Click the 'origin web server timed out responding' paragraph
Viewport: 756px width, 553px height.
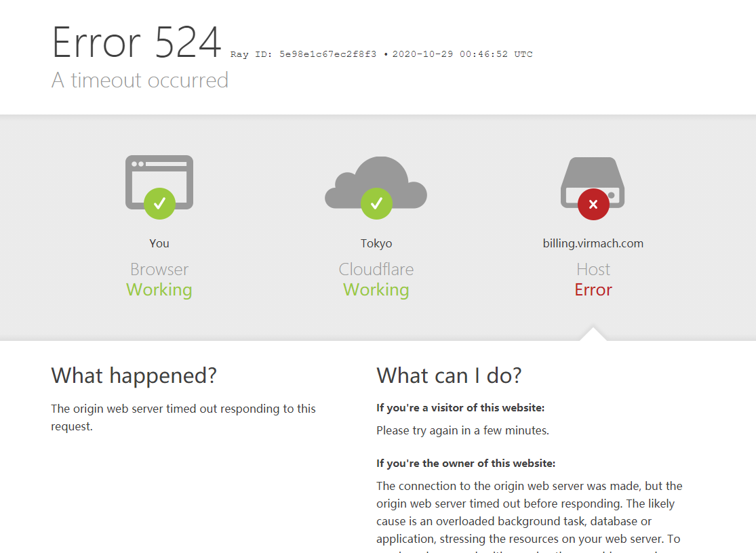pos(183,417)
